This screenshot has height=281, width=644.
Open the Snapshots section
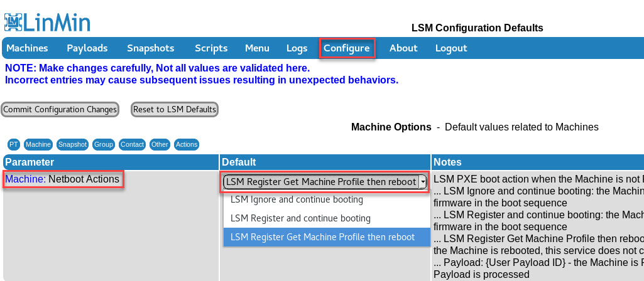(150, 48)
